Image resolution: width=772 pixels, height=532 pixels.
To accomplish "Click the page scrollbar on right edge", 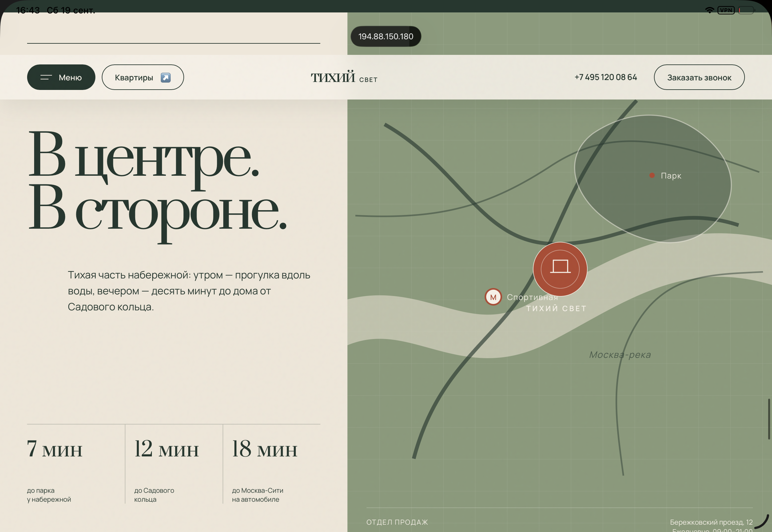I will (x=769, y=419).
